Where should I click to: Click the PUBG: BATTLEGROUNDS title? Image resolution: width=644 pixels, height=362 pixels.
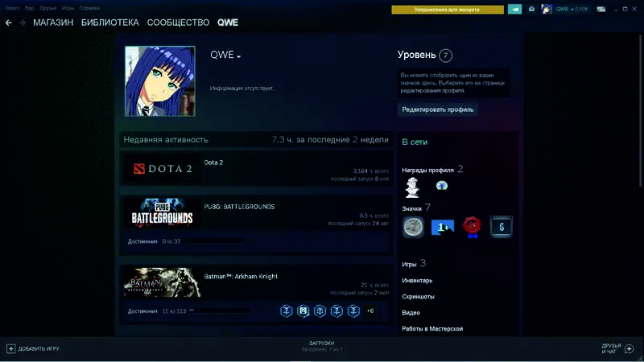(x=239, y=207)
